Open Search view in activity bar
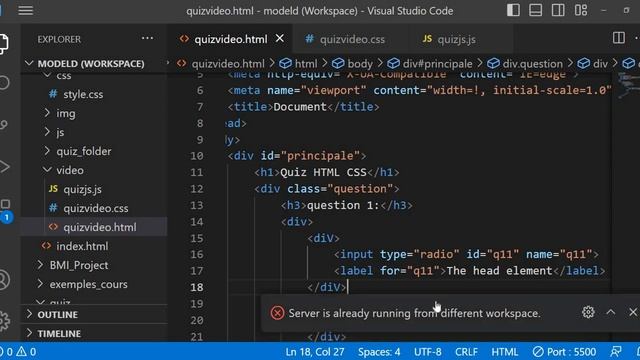The height and width of the screenshot is (360, 640). (3, 83)
